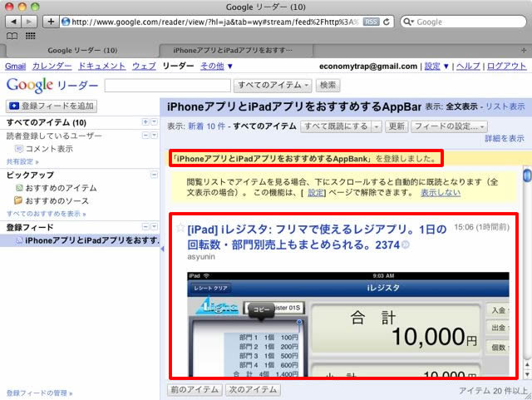Open ウェブ link
The height and width of the screenshot is (400, 532).
144,67
